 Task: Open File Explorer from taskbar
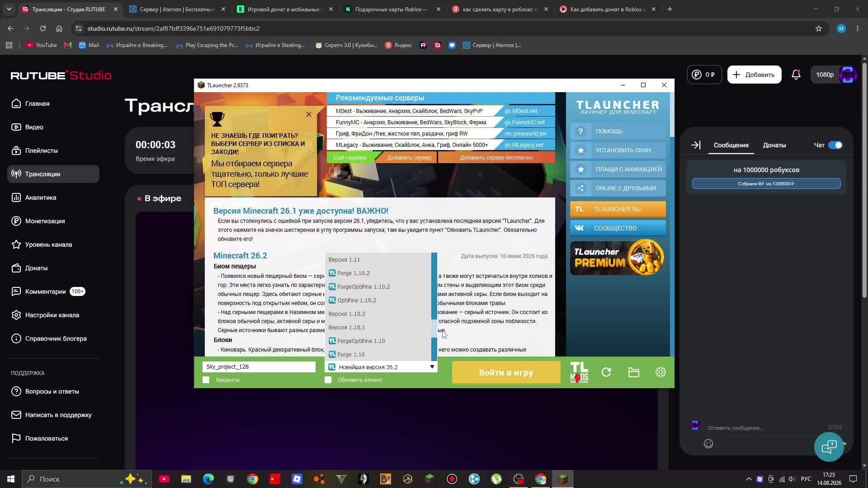point(186,479)
